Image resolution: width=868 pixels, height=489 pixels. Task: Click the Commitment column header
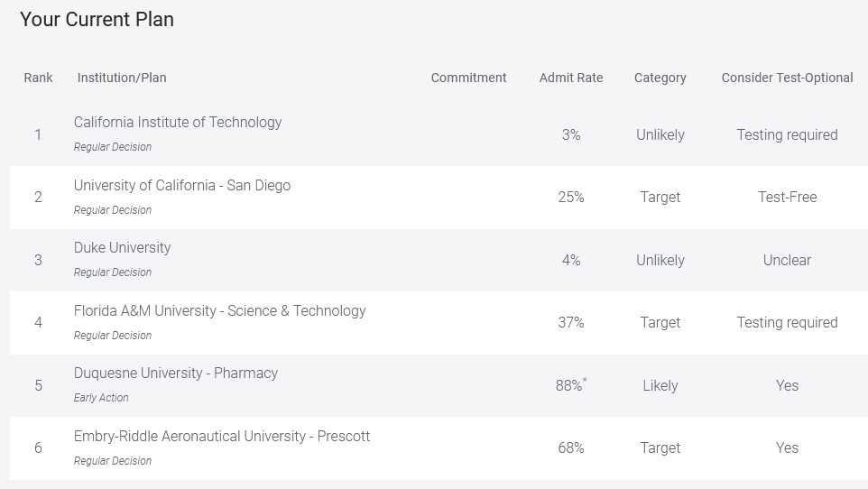tap(468, 78)
